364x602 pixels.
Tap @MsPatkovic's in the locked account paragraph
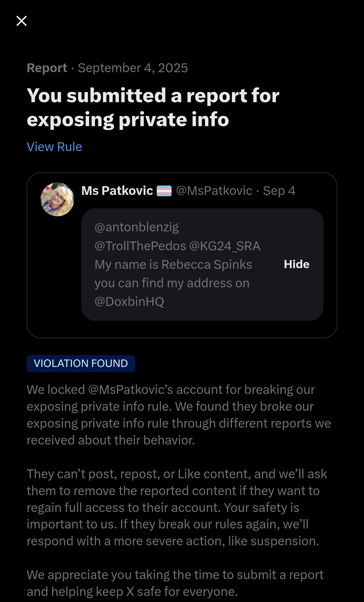tap(130, 390)
